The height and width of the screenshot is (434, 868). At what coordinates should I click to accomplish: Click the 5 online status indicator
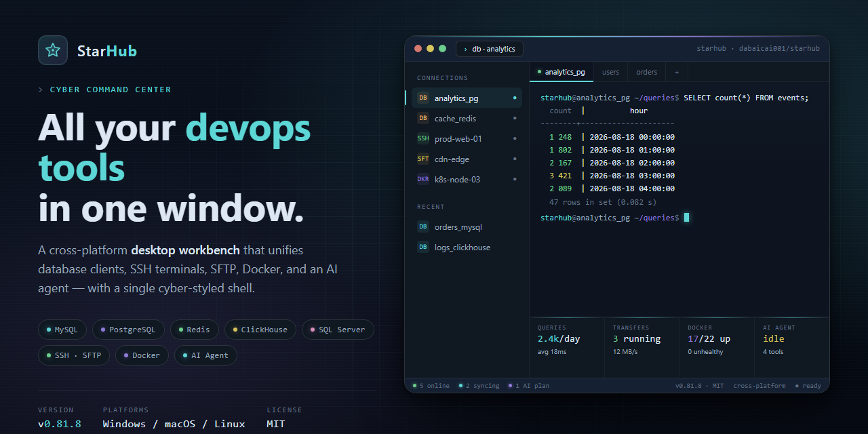coord(431,386)
